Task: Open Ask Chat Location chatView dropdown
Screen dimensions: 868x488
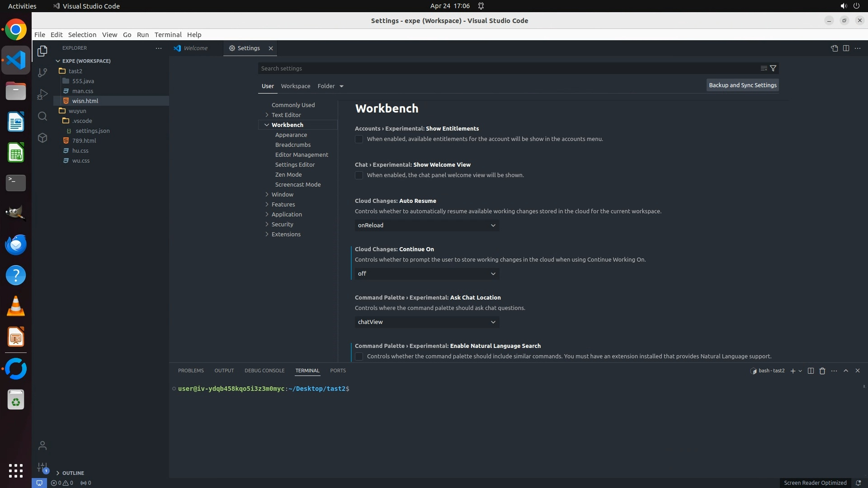Action: pyautogui.click(x=427, y=322)
